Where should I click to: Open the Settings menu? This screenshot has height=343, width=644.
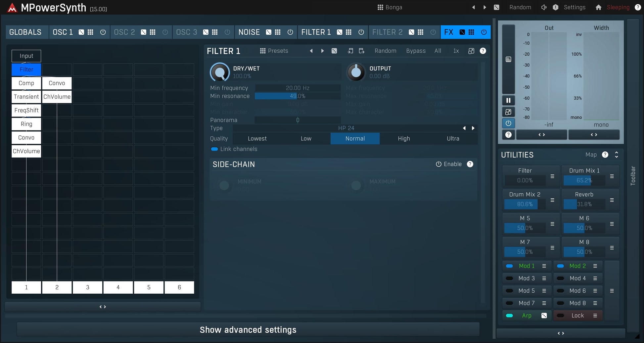click(575, 7)
